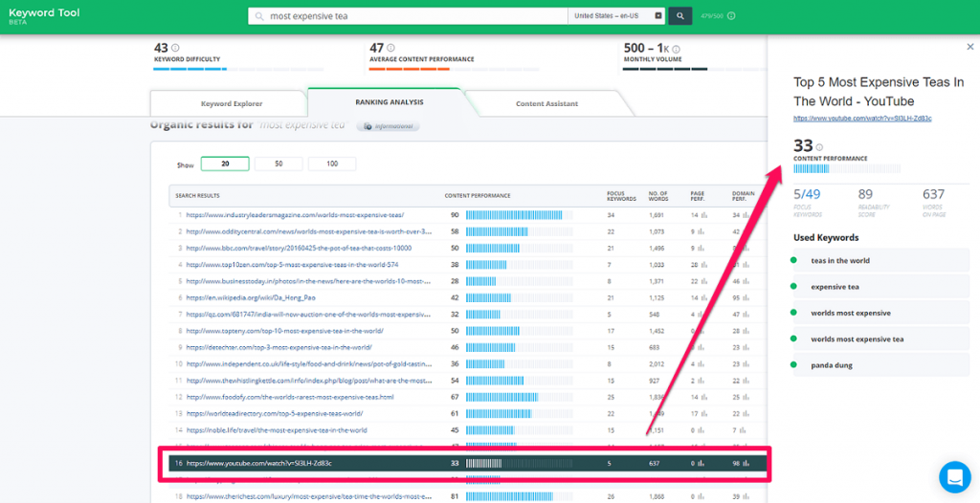
Task: Open odditycentral.com search result link
Action: coord(309,231)
